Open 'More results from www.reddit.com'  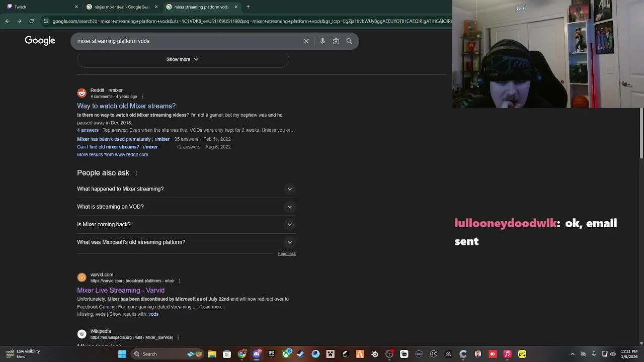click(112, 155)
